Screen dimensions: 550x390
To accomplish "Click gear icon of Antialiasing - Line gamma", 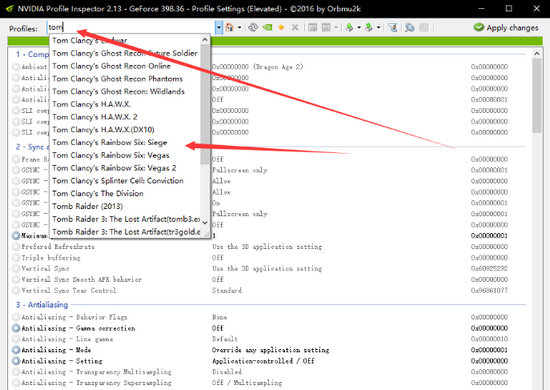I will (x=16, y=339).
